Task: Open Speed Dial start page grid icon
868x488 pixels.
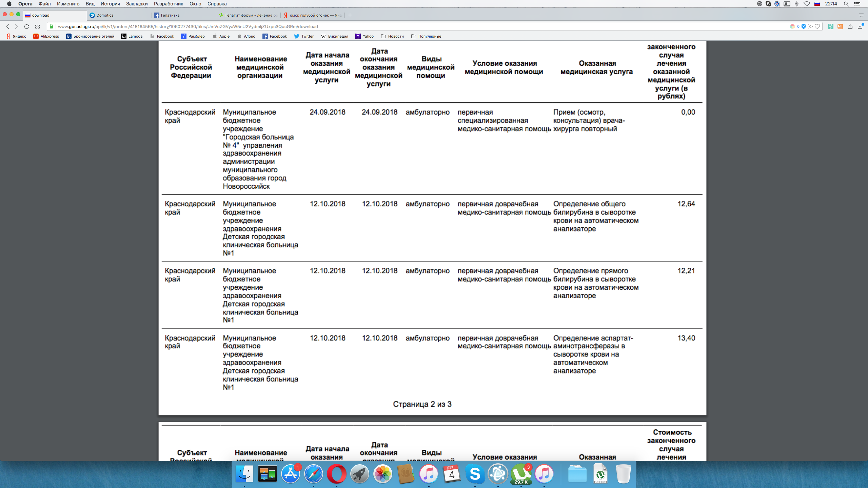Action: [37, 26]
